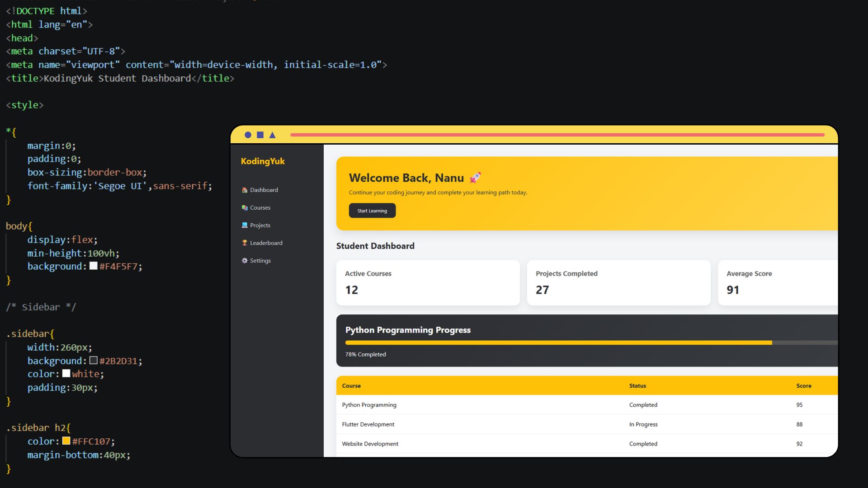Click the Score column header
Image resolution: width=868 pixels, height=488 pixels.
pos(803,385)
